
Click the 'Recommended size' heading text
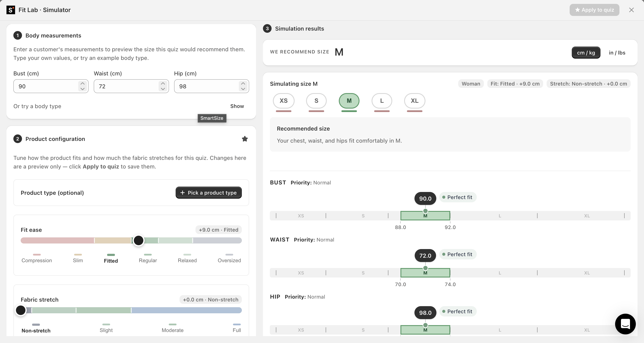point(303,129)
